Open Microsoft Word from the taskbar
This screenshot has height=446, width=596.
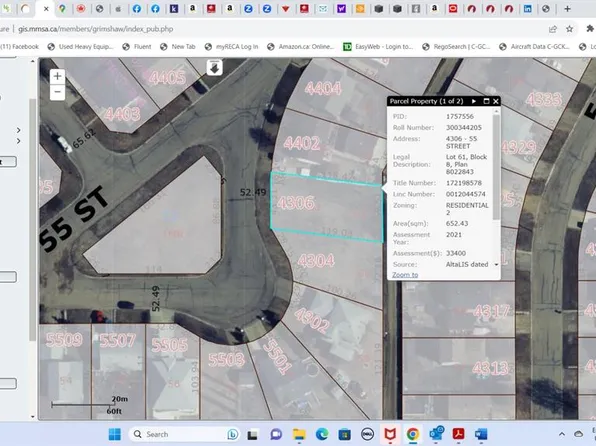coord(481,434)
